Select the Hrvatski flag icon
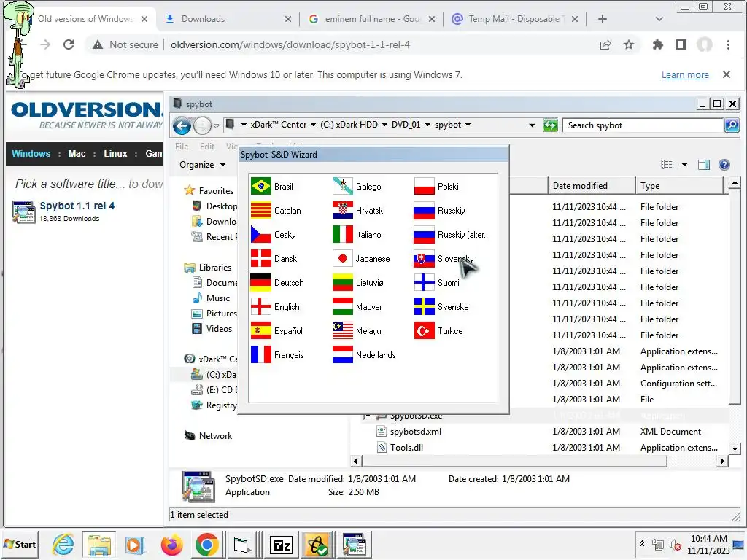The height and width of the screenshot is (560, 747). point(343,210)
